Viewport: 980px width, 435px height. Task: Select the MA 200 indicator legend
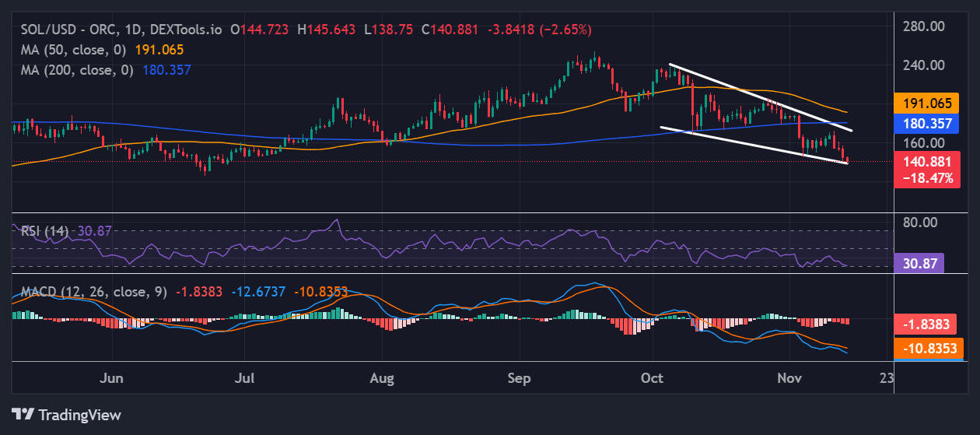click(75, 69)
